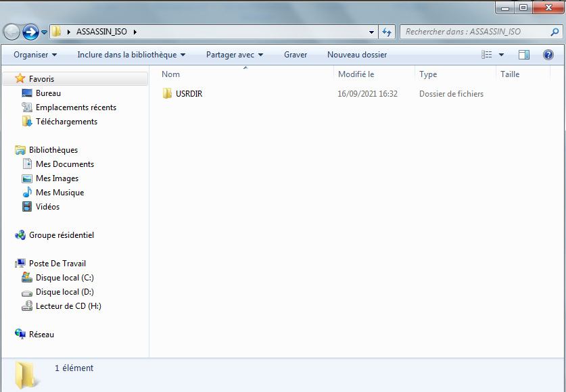566x392 pixels.
Task: Open the recent pages dropdown arrow
Action: click(45, 32)
